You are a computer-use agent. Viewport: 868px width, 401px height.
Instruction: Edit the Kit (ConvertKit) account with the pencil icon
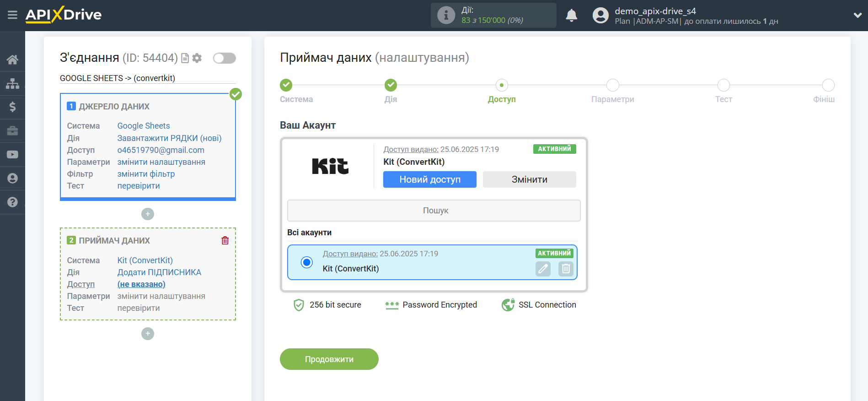pyautogui.click(x=543, y=269)
